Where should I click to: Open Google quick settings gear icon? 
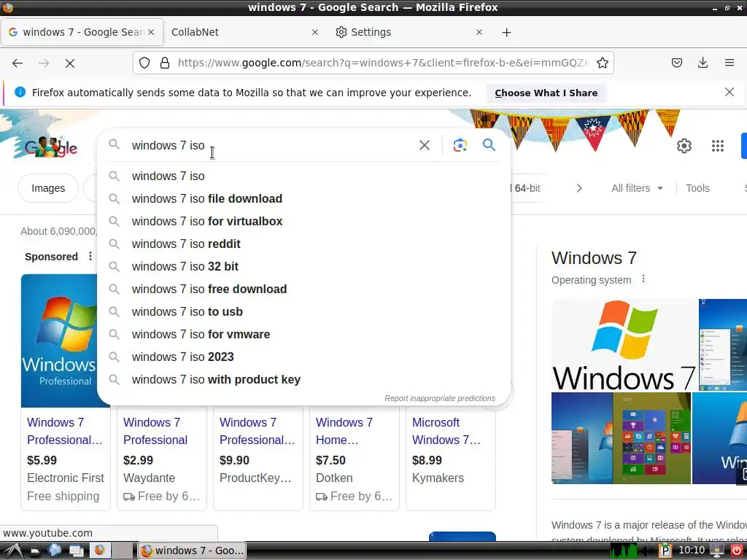coord(684,146)
